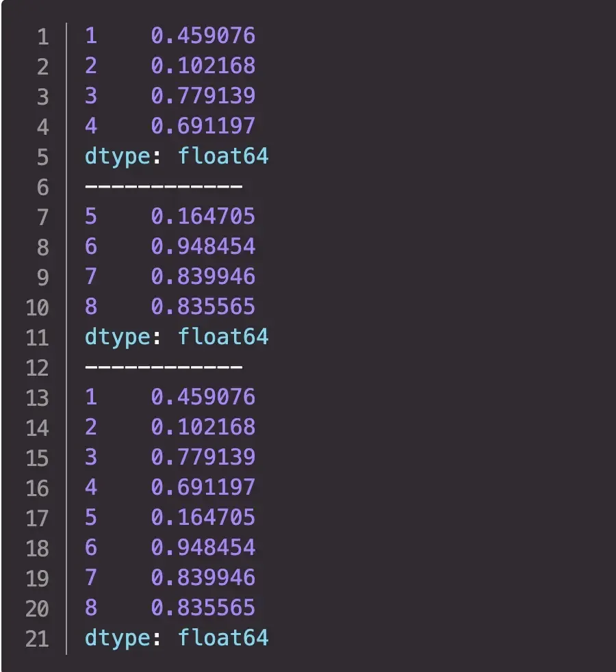The height and width of the screenshot is (672, 616).
Task: Click value 0.164705 on line 7
Action: pos(203,216)
